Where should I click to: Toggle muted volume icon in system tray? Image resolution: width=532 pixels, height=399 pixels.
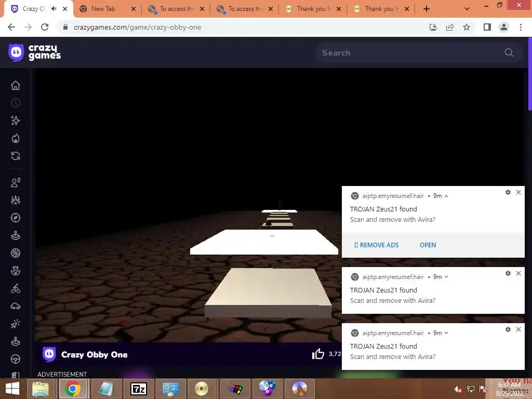tap(458, 389)
